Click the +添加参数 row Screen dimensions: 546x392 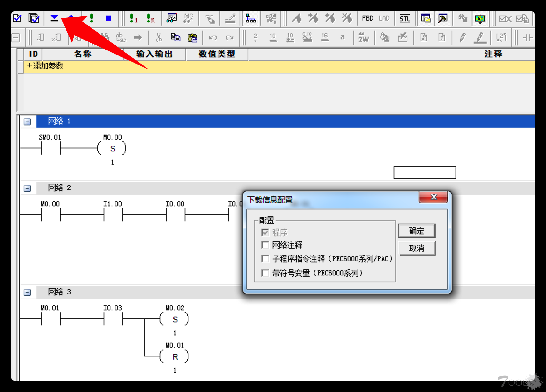click(x=279, y=66)
